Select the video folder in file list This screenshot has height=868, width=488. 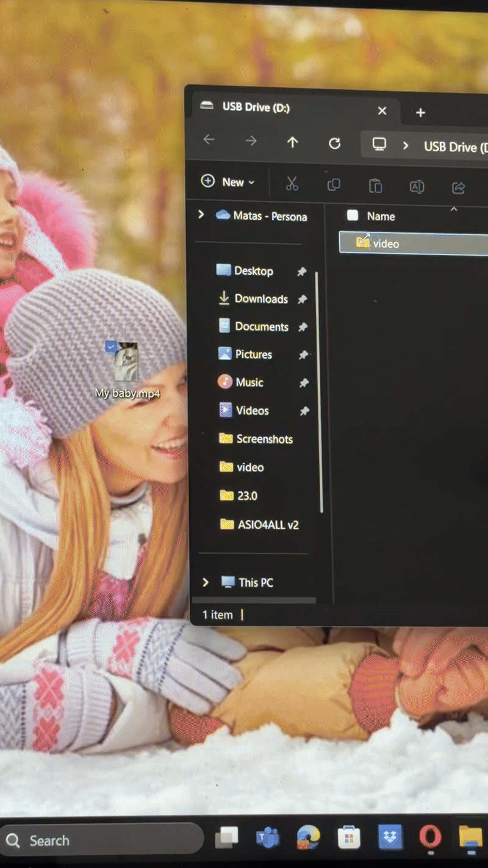pos(386,244)
